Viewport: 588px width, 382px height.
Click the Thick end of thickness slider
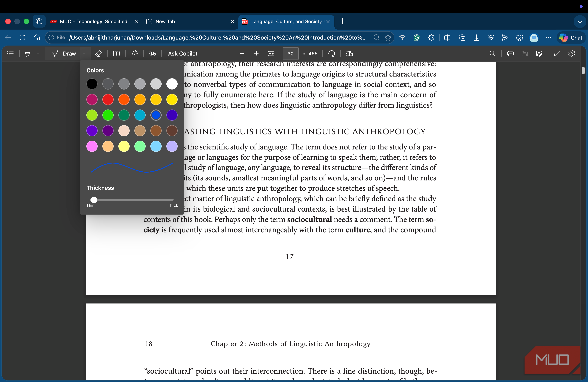coord(173,200)
